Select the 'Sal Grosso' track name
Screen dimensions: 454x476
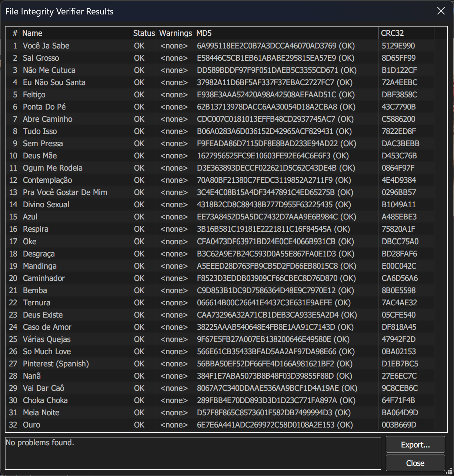pyautogui.click(x=41, y=58)
